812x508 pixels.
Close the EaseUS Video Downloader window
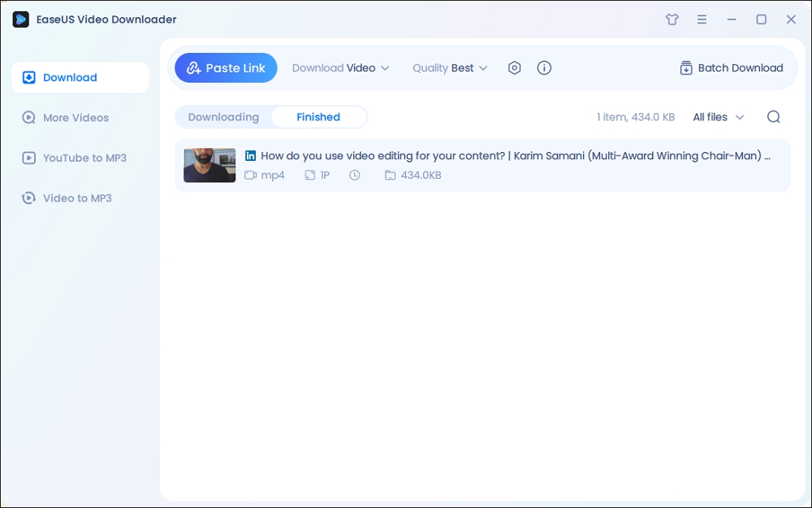pyautogui.click(x=791, y=20)
